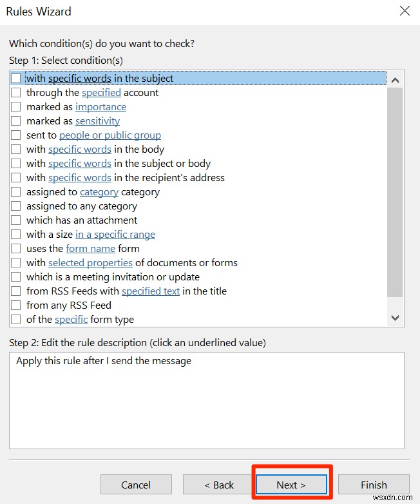Screen dimensions: 420x504
Task: Click Finish to complete the rule
Action: [374, 485]
